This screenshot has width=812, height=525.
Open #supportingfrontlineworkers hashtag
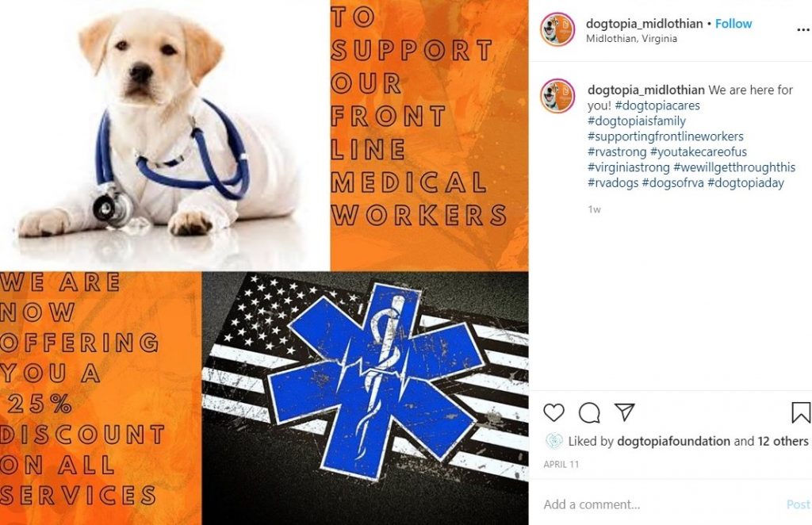tap(665, 136)
